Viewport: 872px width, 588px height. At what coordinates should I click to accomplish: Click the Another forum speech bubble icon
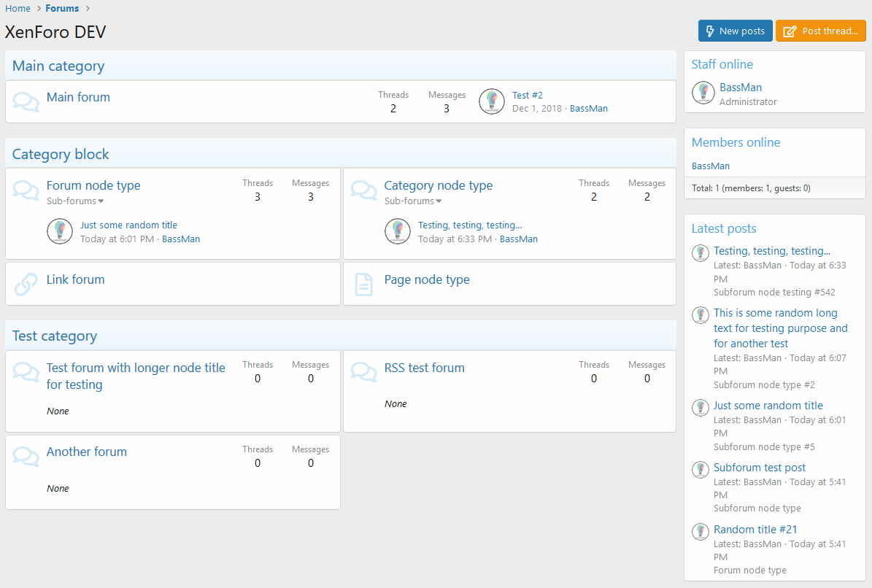click(x=26, y=457)
